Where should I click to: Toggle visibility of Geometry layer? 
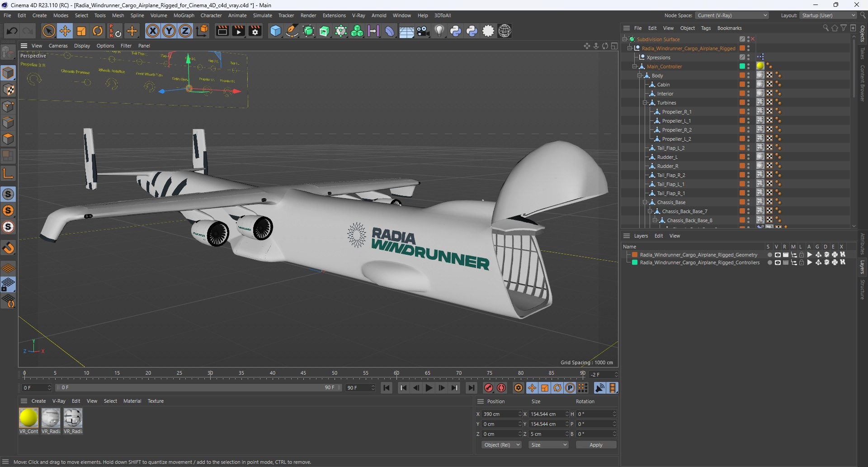click(778, 255)
